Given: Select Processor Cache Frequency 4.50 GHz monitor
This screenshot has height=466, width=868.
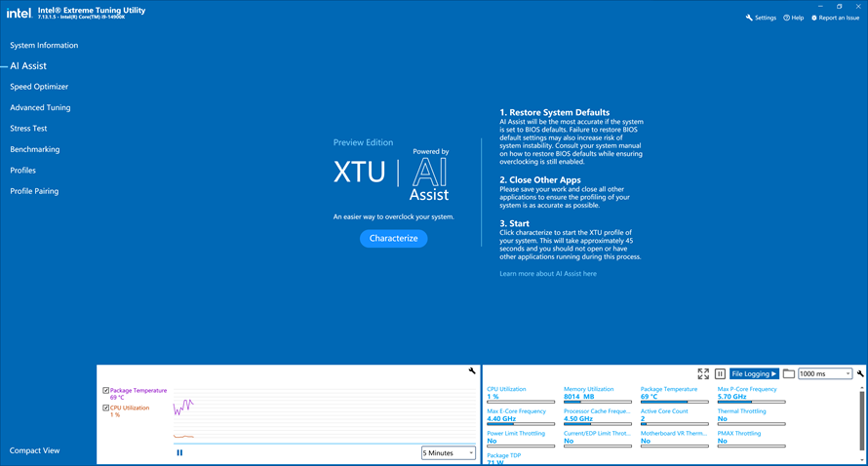Looking at the screenshot, I should pos(597,417).
